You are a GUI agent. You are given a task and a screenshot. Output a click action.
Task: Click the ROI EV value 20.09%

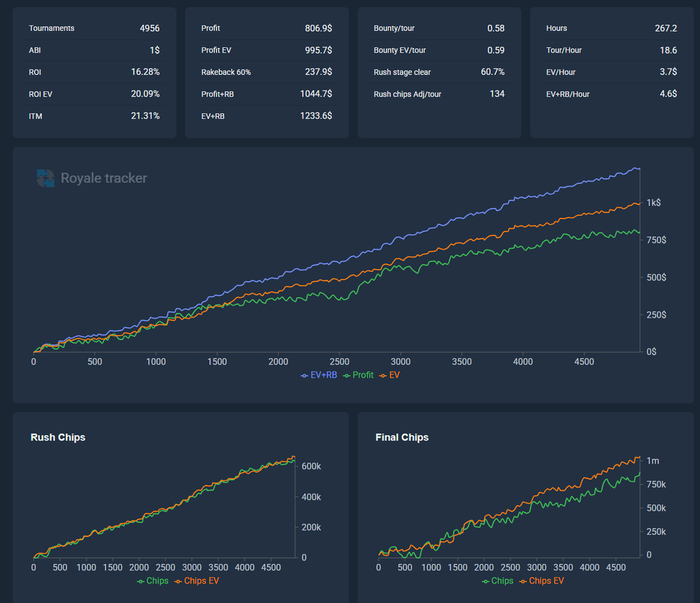pyautogui.click(x=145, y=94)
